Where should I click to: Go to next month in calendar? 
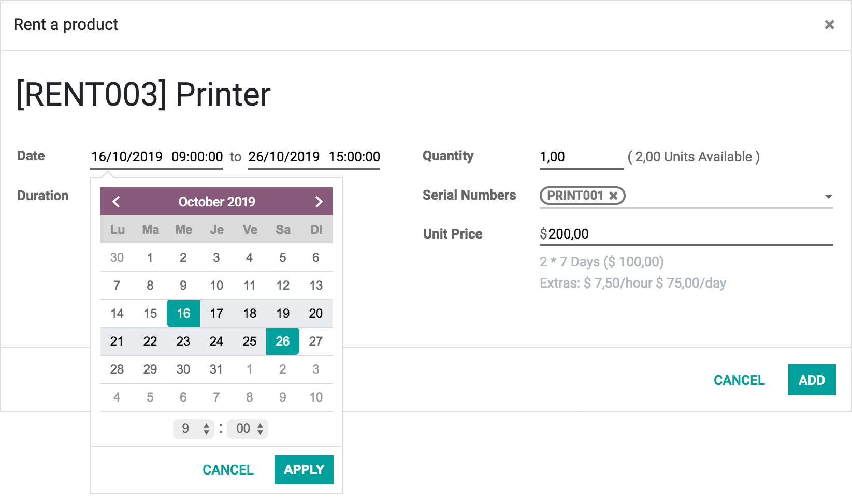(318, 202)
